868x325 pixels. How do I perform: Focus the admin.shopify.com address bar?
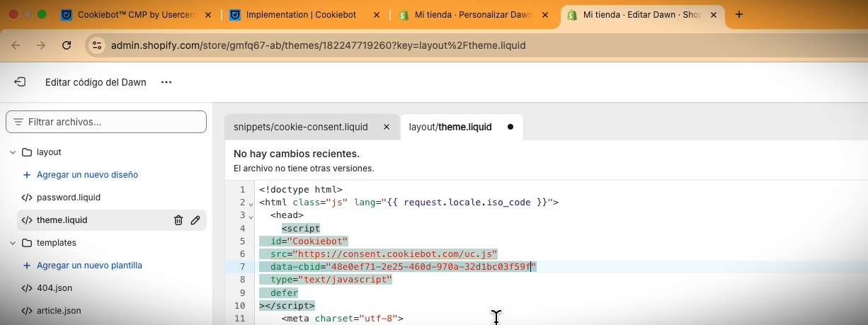[x=319, y=45]
